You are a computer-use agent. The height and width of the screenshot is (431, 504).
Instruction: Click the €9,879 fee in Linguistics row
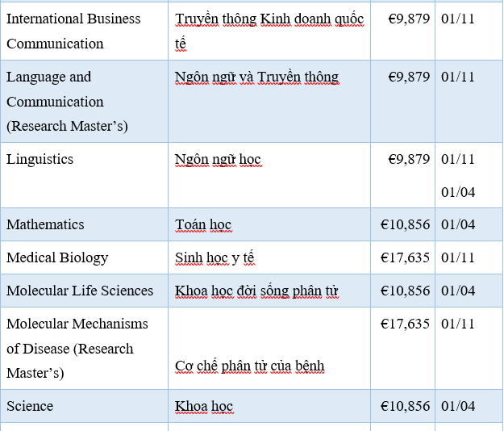(x=409, y=159)
